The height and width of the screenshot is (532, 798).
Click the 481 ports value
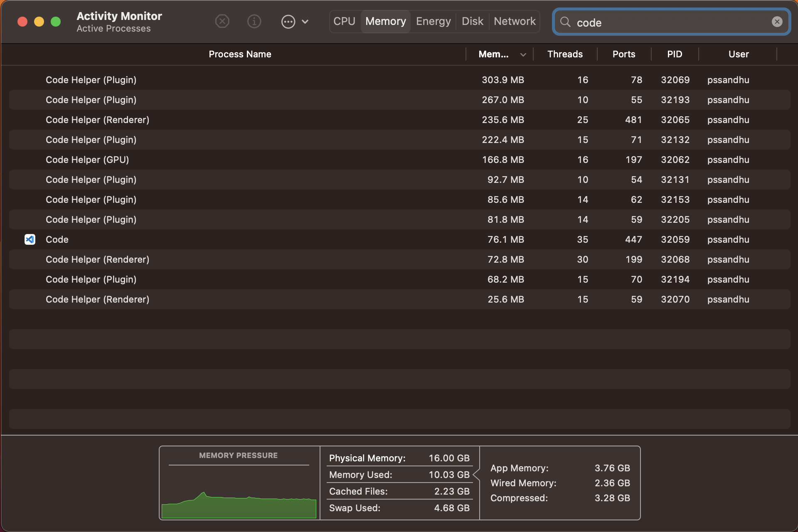(x=633, y=120)
